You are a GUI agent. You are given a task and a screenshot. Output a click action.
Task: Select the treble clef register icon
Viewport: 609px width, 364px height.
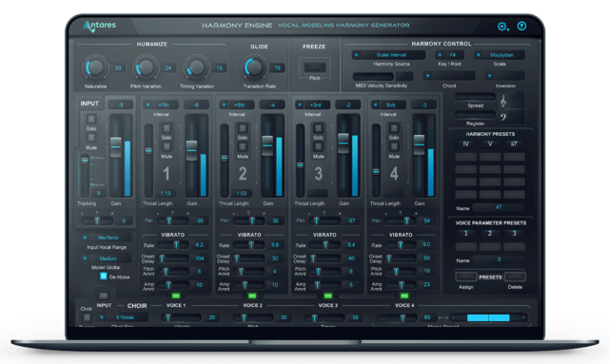[x=503, y=102]
